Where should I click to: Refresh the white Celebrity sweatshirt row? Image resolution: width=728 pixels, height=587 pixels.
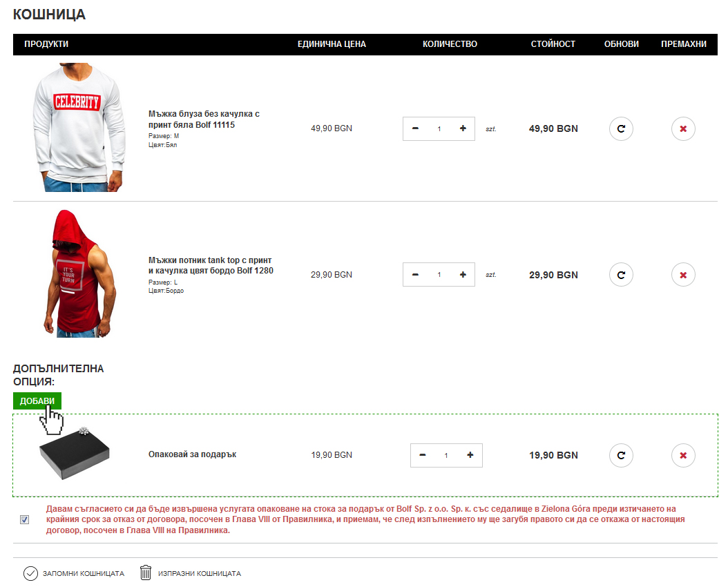[x=620, y=128]
